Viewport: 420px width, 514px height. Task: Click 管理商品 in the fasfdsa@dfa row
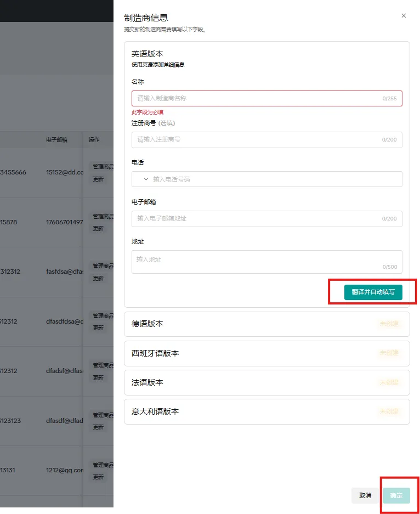(x=102, y=266)
